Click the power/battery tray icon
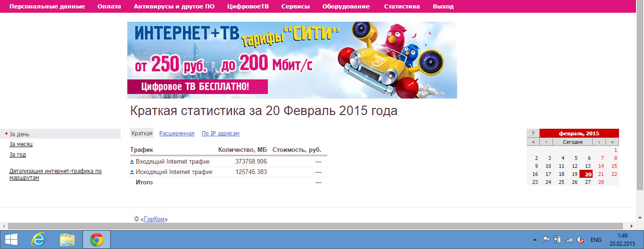Image resolution: width=644 pixels, height=249 pixels. tap(558, 240)
